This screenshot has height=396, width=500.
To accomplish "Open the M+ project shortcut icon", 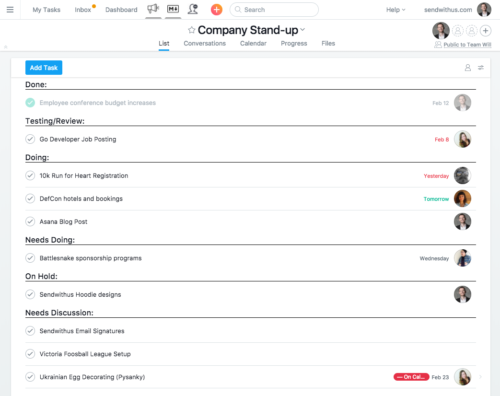I will (173, 9).
